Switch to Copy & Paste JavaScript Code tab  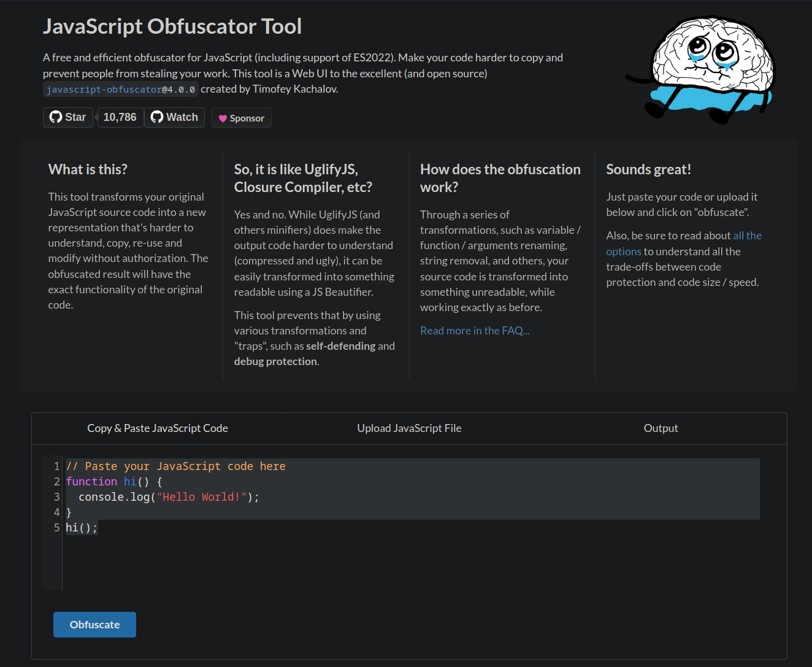(x=158, y=428)
